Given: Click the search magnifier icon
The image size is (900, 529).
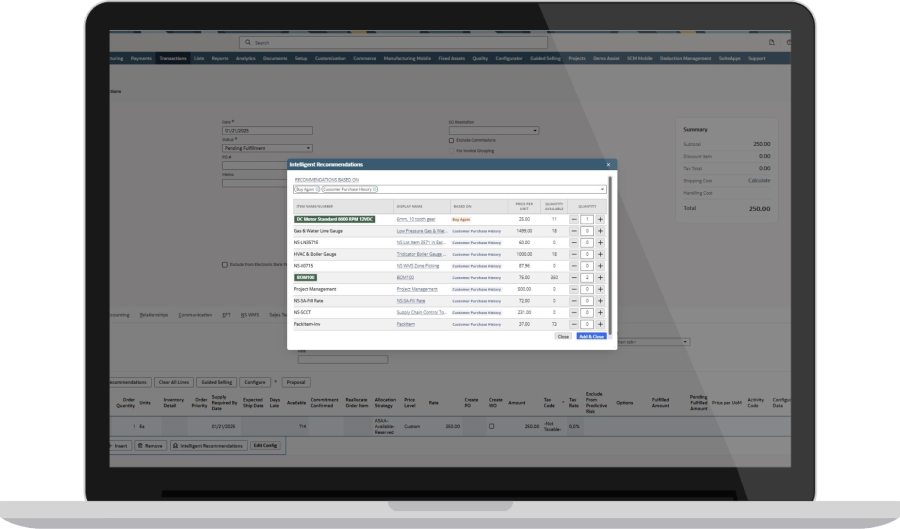Looking at the screenshot, I should [x=248, y=42].
